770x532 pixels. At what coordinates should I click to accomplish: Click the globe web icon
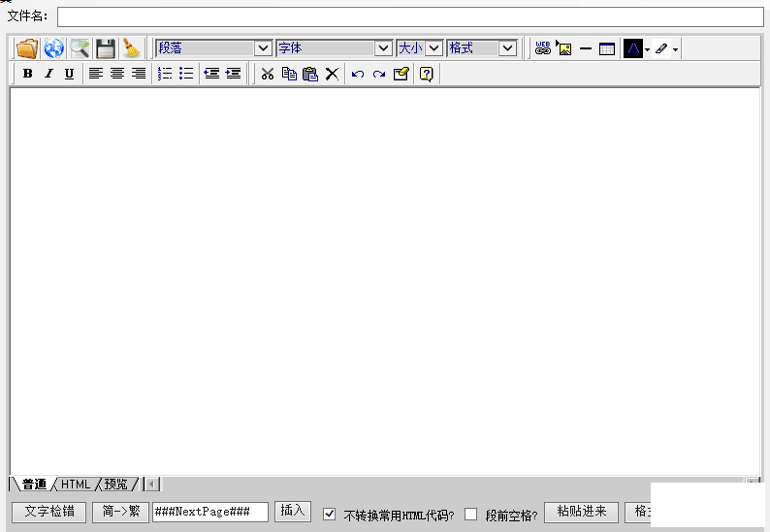53,48
